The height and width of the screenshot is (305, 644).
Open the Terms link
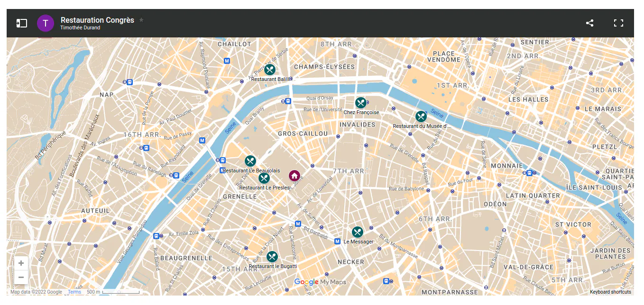(x=74, y=292)
